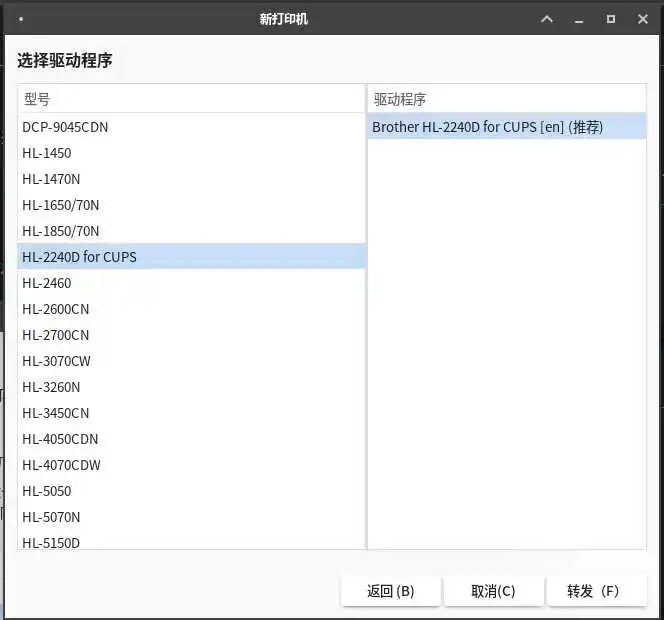
Task: Close the 新打印机 dialog
Action: [x=643, y=19]
